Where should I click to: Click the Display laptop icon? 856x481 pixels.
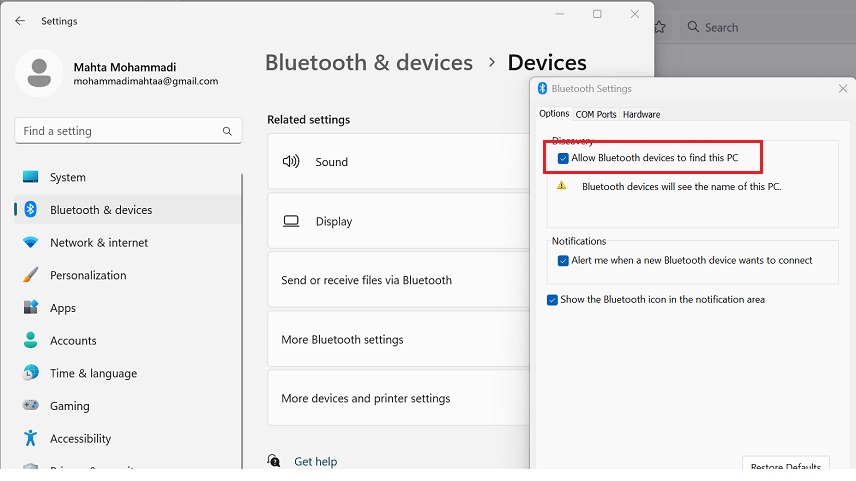(291, 221)
